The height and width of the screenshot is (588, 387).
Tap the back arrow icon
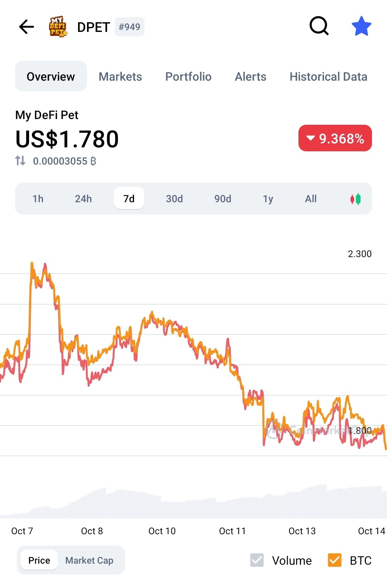pyautogui.click(x=26, y=27)
